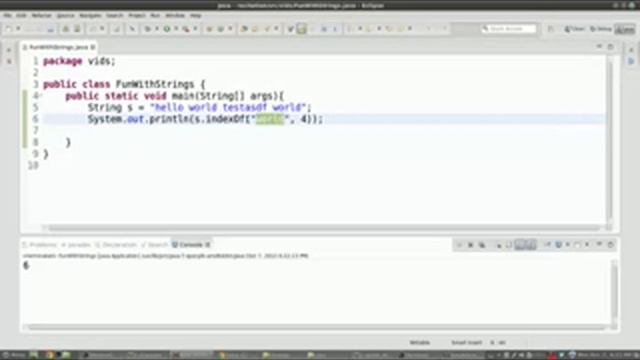This screenshot has width=640, height=360.
Task: Expand the Open Console dropdown arrow
Action: point(587,245)
